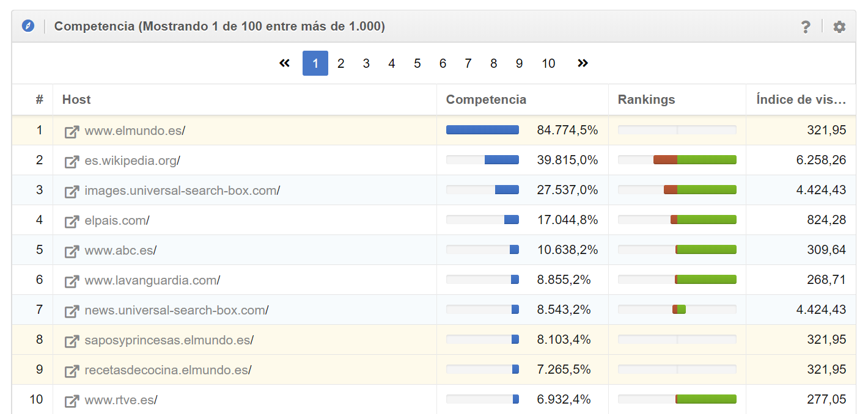
Task: Sort by Índice de visibilidad column header
Action: tap(801, 100)
